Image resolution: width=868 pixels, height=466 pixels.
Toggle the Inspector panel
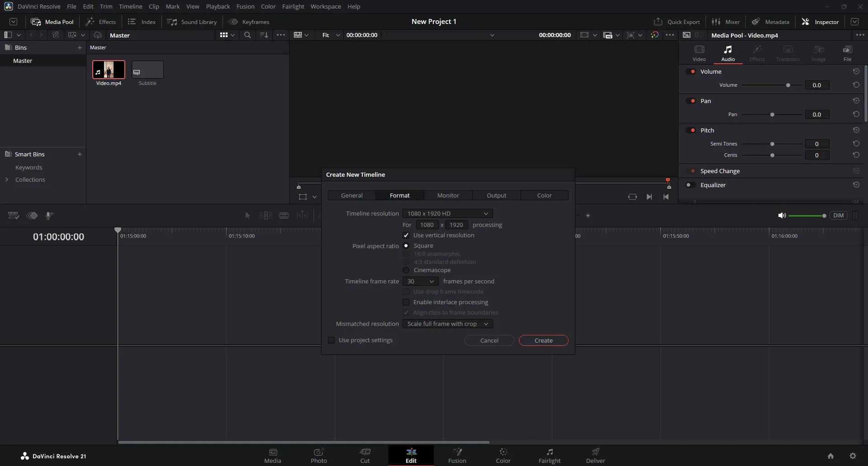click(x=820, y=22)
